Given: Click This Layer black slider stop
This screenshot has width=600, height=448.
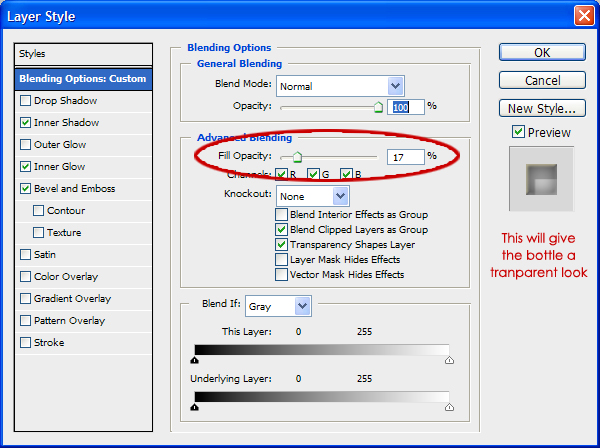Looking at the screenshot, I should coord(194,360).
